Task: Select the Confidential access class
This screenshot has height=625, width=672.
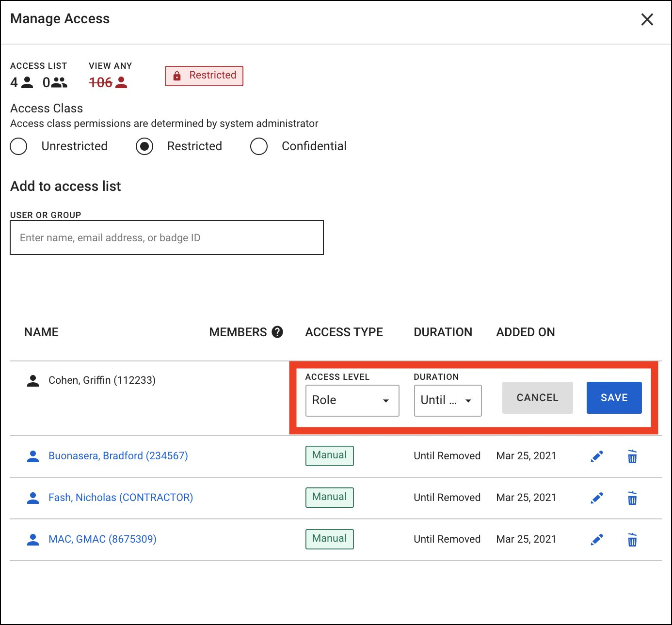Action: (x=259, y=146)
